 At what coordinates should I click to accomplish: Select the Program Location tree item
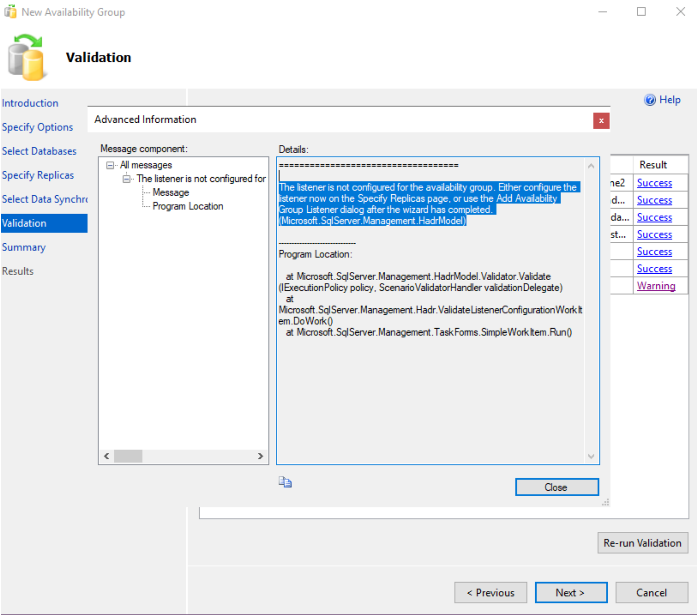[x=187, y=206]
